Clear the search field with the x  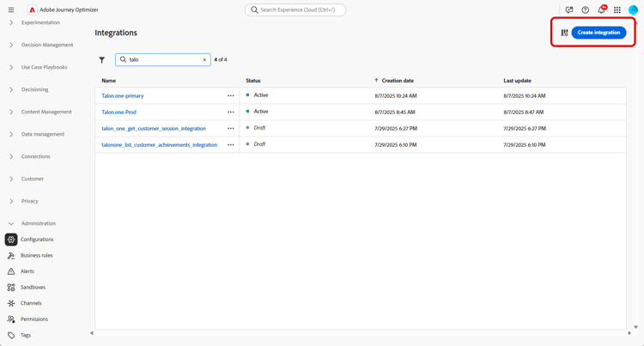[204, 60]
